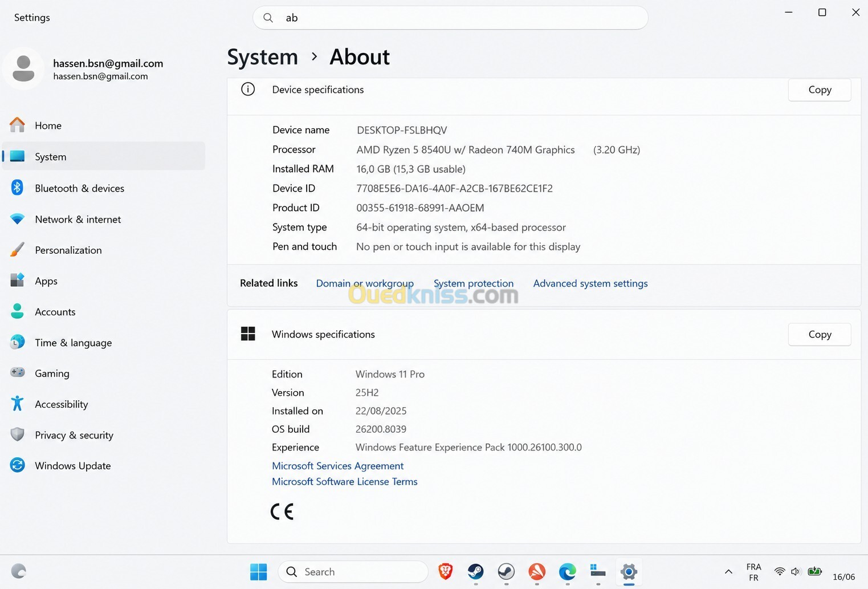Screen dimensions: 868x589
Task: Click the Wi-Fi icon in the system tray
Action: coord(779,571)
